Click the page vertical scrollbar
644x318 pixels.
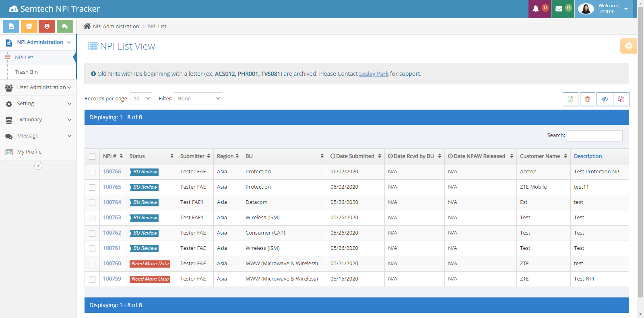[x=640, y=152]
